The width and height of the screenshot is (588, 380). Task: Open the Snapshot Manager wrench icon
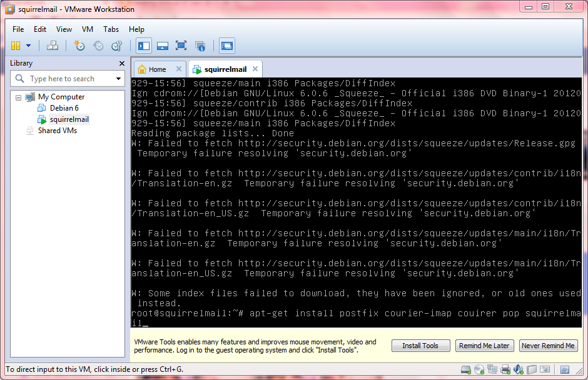coord(117,46)
